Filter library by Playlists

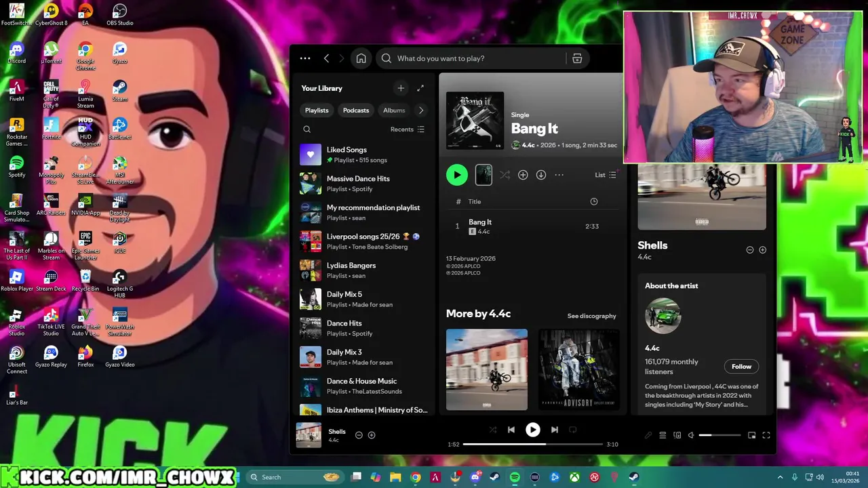[x=317, y=110]
